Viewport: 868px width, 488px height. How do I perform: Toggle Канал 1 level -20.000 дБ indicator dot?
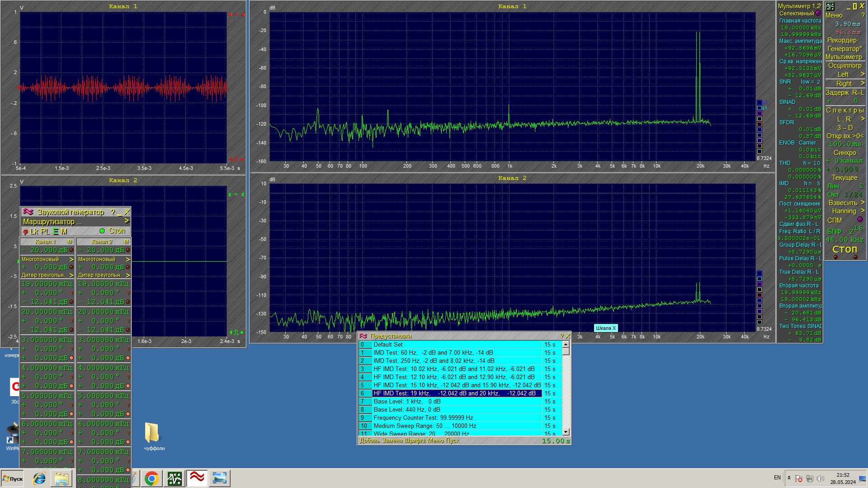[71, 250]
